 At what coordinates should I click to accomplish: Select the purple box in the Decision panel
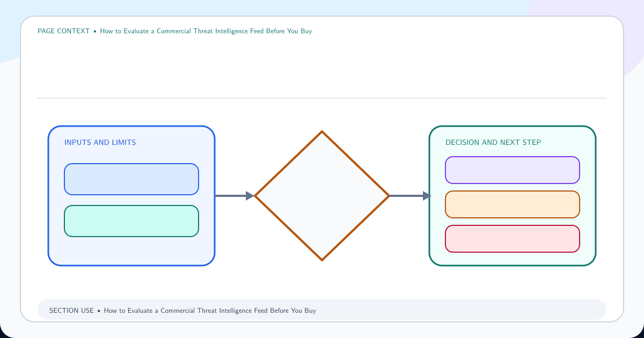(513, 170)
